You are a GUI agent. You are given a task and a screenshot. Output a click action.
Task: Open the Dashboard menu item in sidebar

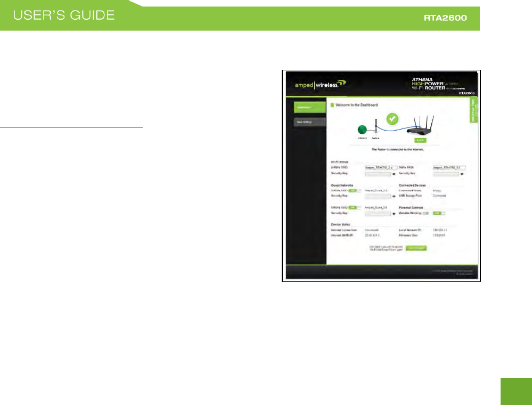point(309,107)
